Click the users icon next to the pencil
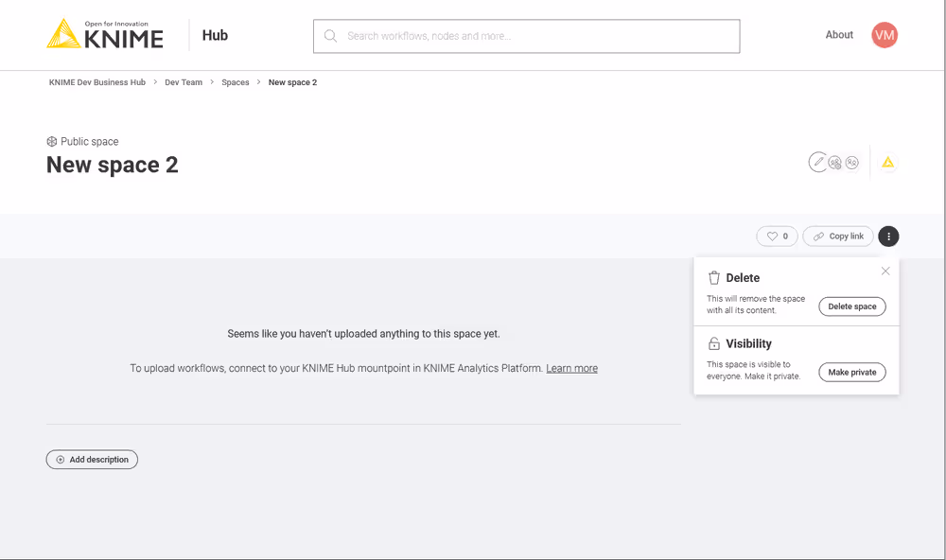 pyautogui.click(x=852, y=162)
